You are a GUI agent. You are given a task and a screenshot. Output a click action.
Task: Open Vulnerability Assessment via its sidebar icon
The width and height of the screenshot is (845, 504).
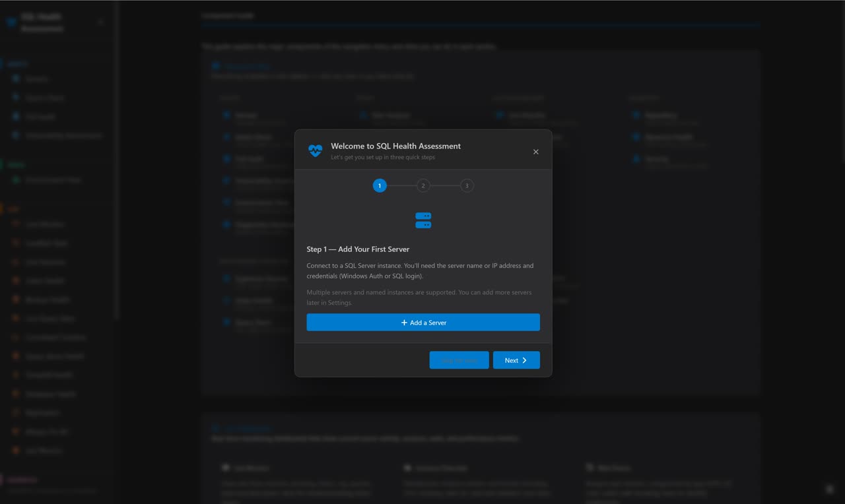click(15, 135)
